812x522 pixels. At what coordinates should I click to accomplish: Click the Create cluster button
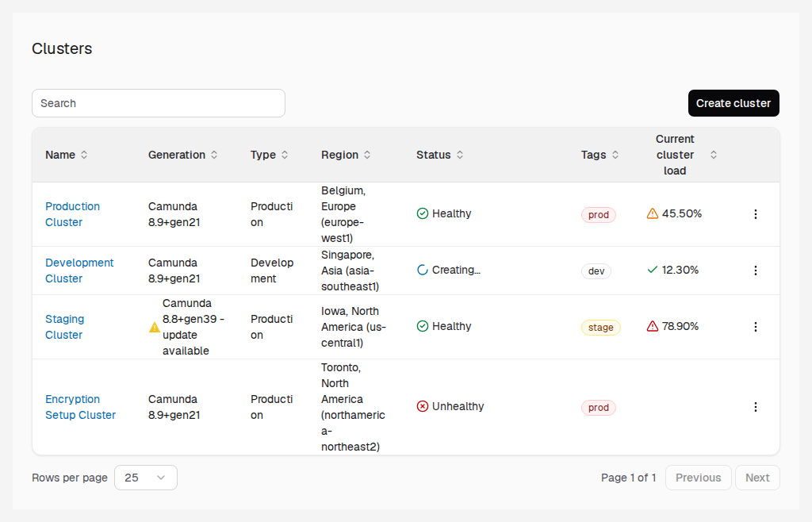pyautogui.click(x=733, y=103)
